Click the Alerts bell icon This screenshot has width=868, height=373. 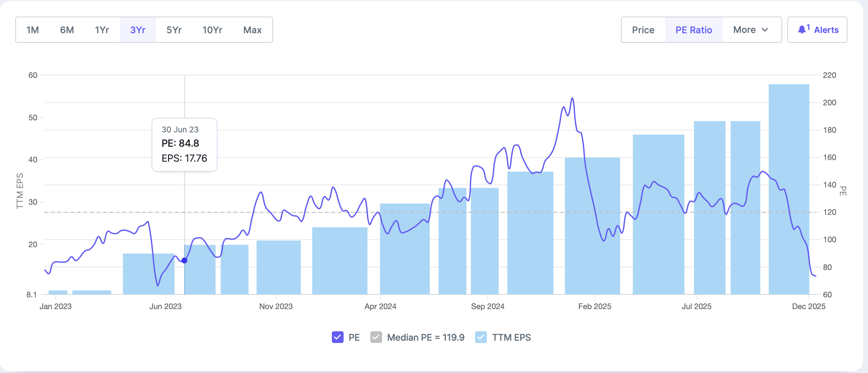(x=802, y=30)
